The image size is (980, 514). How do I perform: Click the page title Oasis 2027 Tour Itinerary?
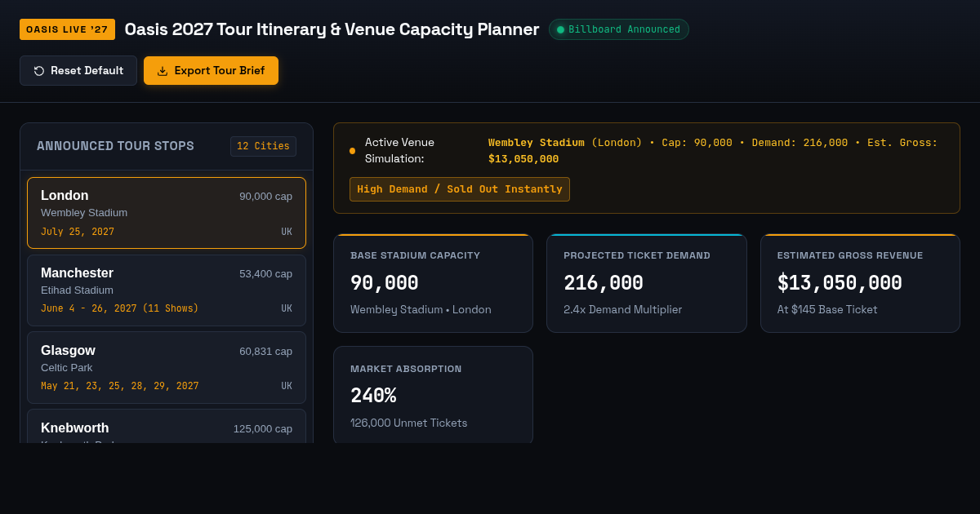332,29
